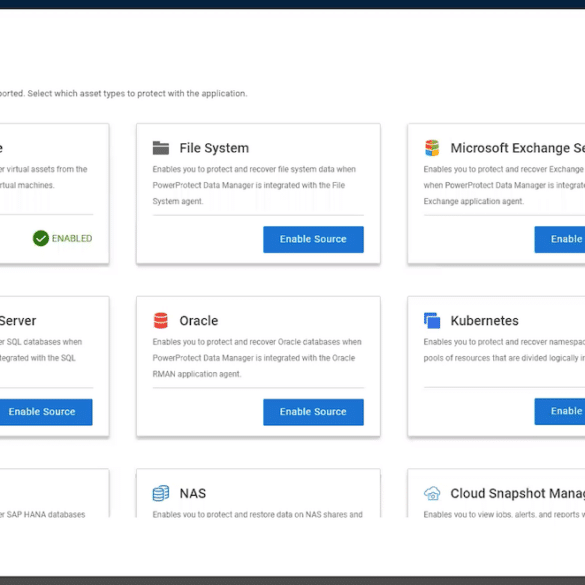Screen dimensions: 585x585
Task: Click the NAS shares description line
Action: point(257,514)
